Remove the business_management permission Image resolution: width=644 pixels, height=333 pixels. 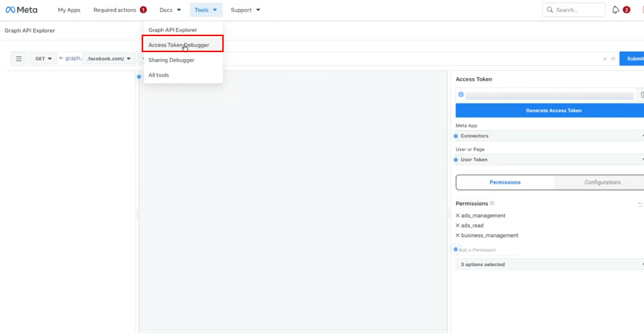(458, 235)
